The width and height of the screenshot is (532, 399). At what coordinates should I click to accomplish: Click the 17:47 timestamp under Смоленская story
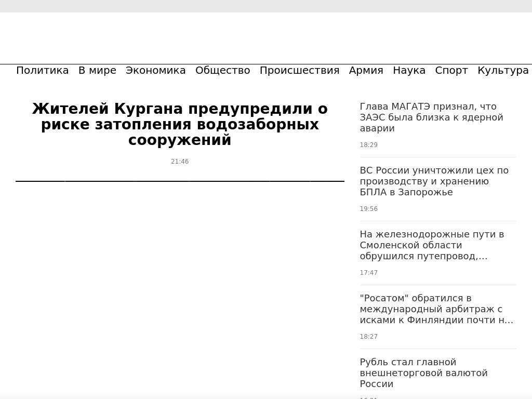point(368,273)
